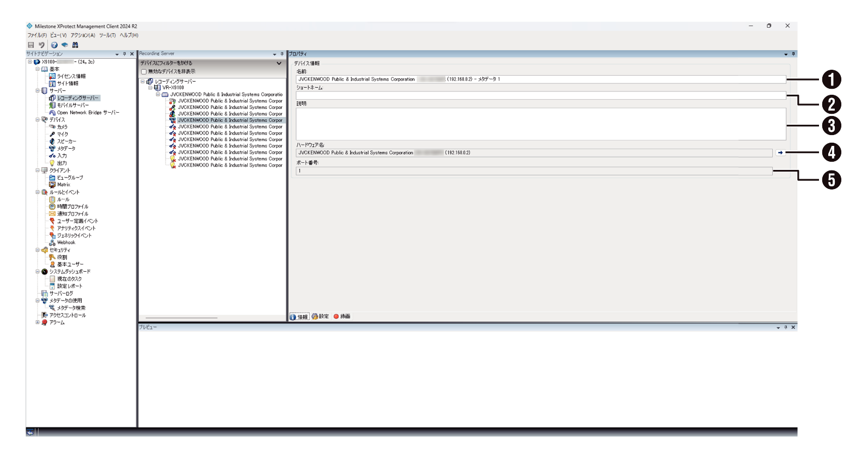Open 役割 under セキュリティ

click(62, 257)
